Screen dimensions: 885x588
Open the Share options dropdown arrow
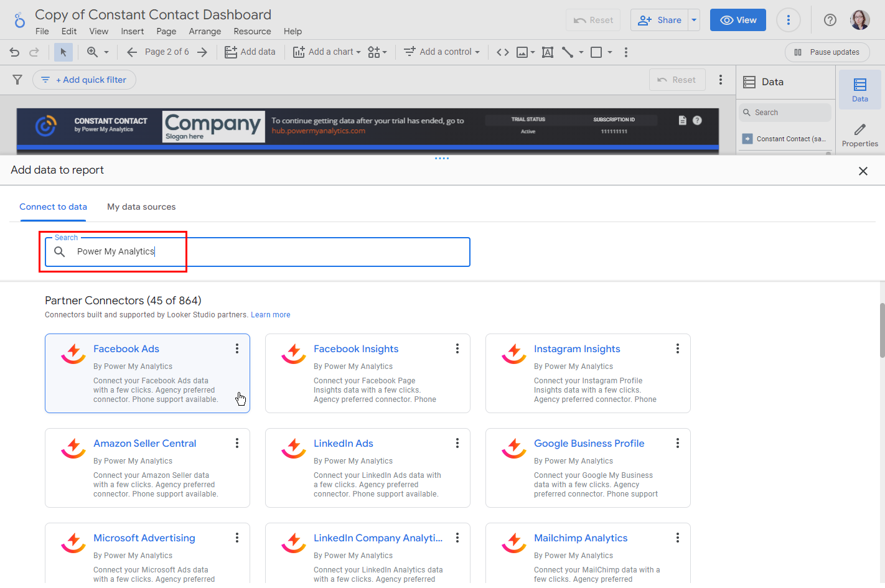[694, 20]
